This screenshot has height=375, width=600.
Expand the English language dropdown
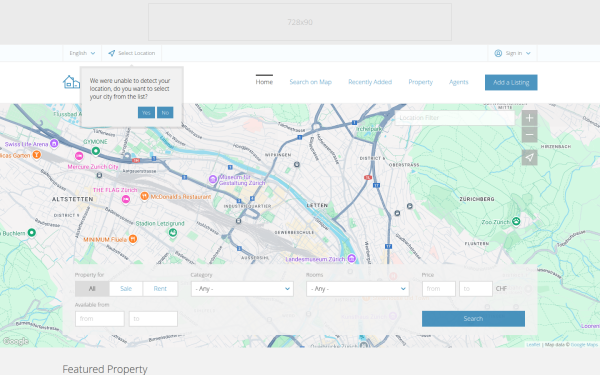[82, 53]
